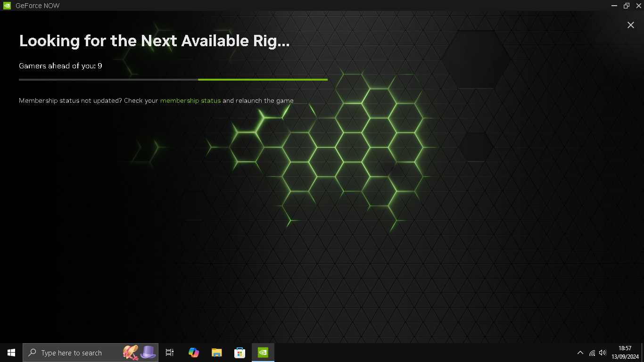Open the clock and date calendar
Screen dimensions: 644x362
click(x=625, y=353)
